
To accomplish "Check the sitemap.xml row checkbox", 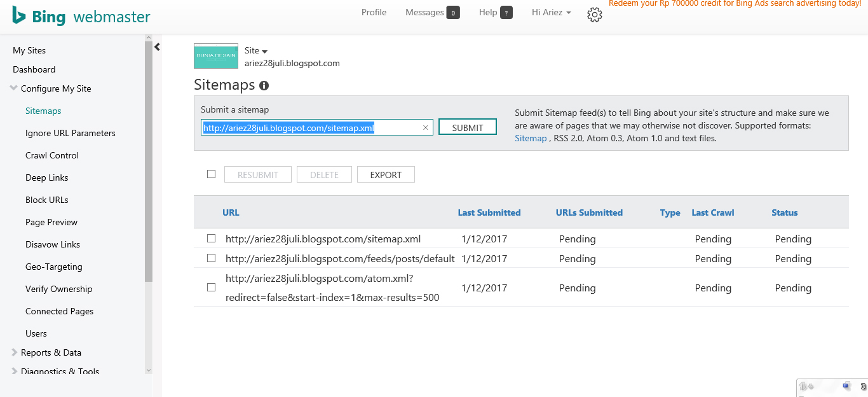I will click(x=212, y=239).
